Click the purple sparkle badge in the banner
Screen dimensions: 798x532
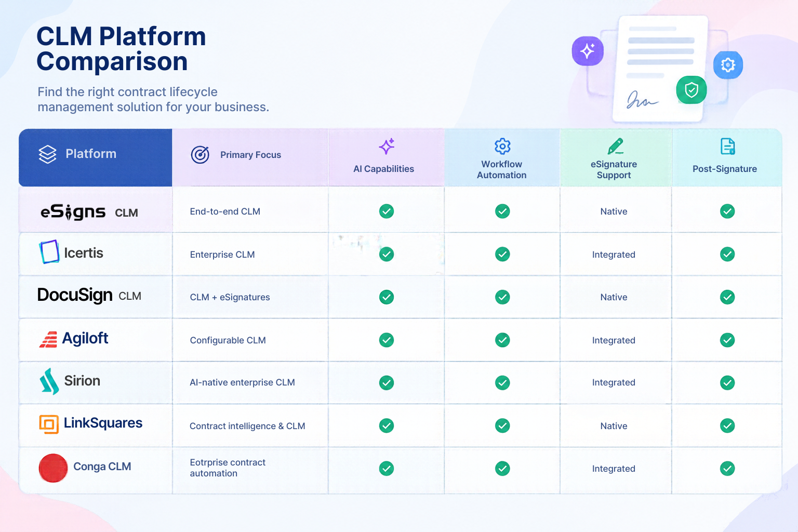588,51
